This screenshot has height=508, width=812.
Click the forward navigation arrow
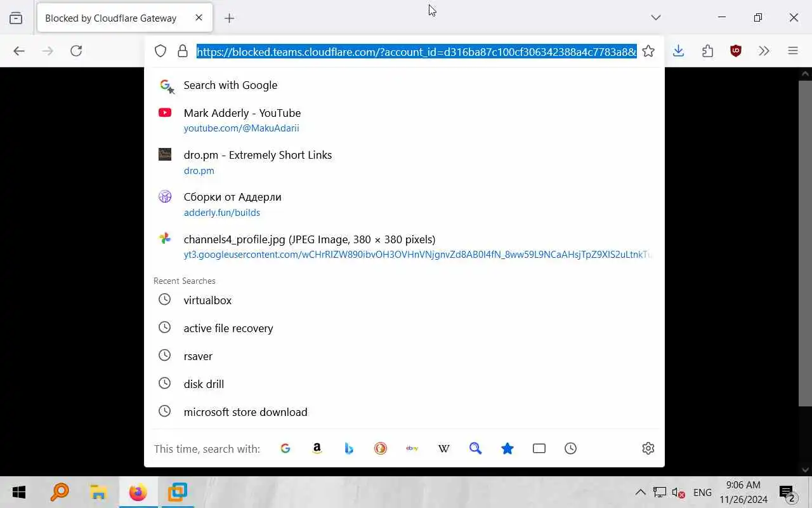point(48,51)
